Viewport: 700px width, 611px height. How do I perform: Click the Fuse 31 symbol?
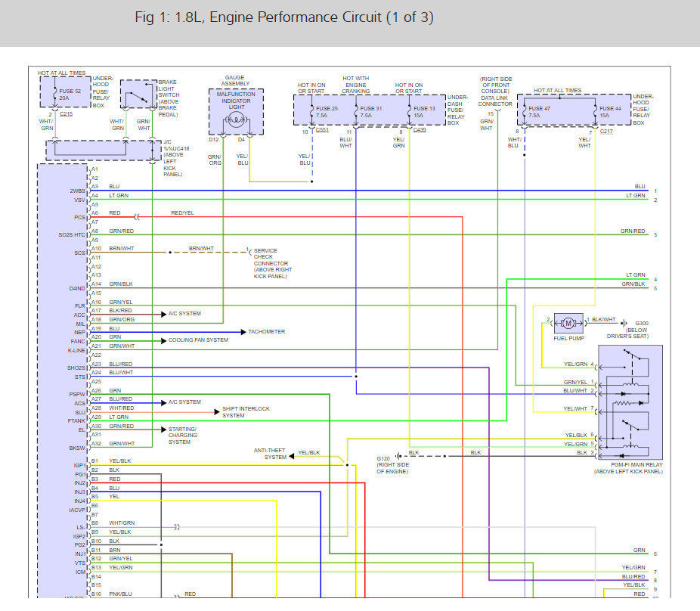[x=356, y=113]
